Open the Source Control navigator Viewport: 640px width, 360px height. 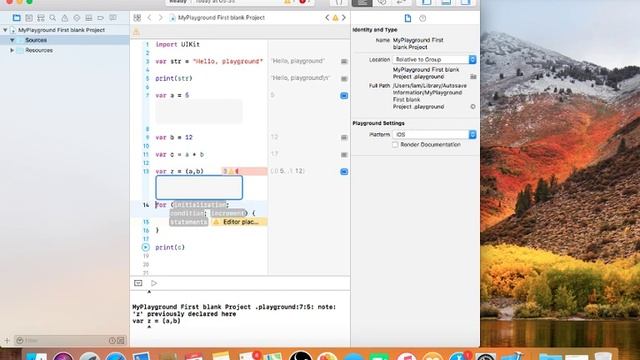coord(29,18)
